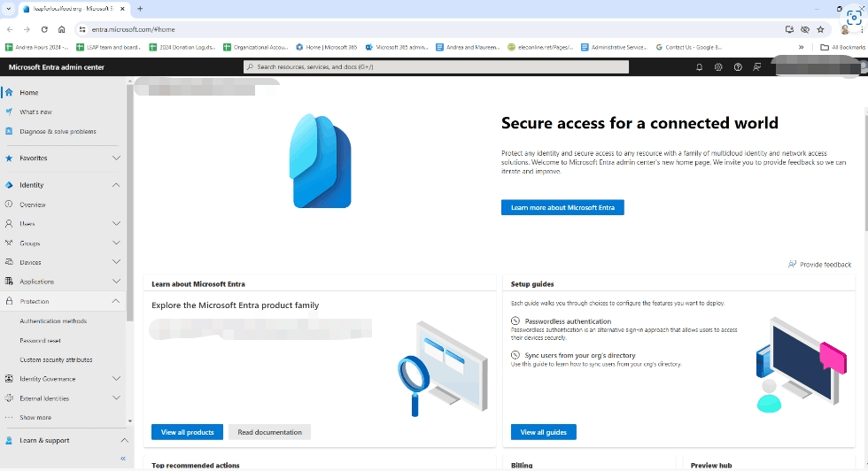868x471 pixels.
Task: Expand the Users section chevron
Action: click(x=116, y=224)
